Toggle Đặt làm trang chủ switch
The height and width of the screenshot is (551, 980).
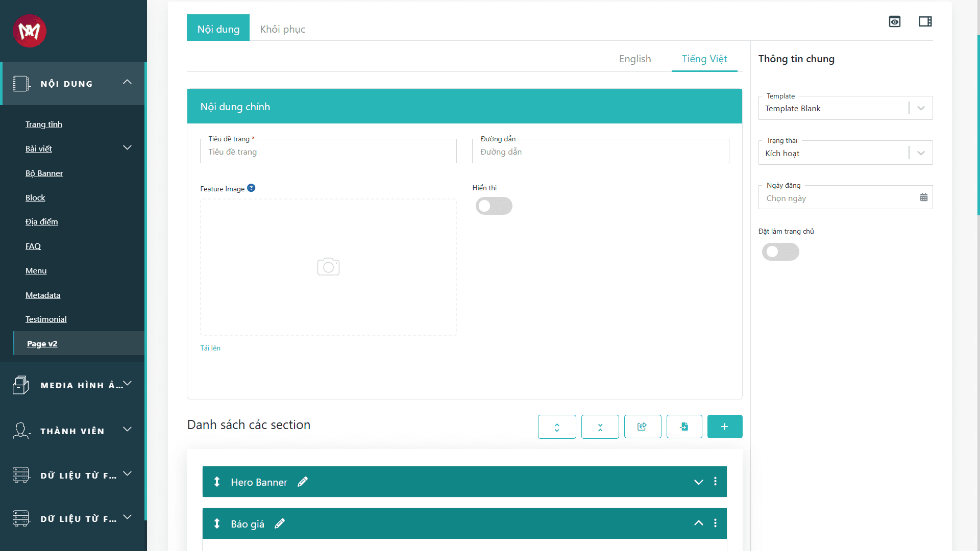coord(780,252)
